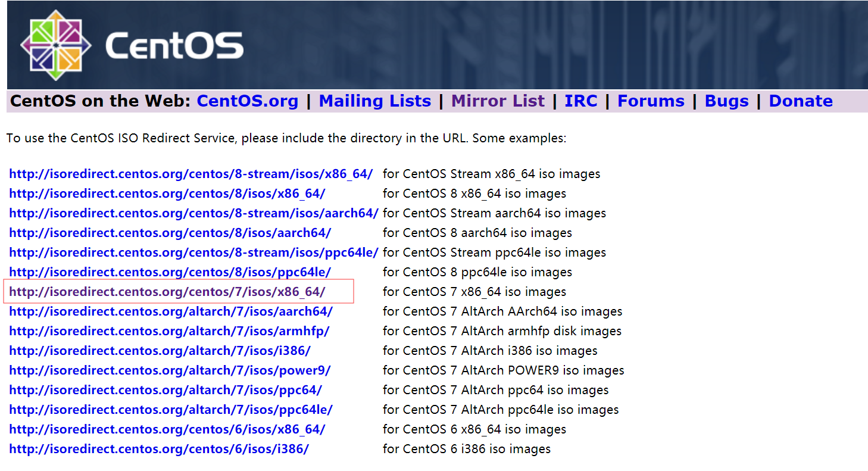
Task: Click the text 'for CentOS Stream aarch64 iso images'
Action: (495, 213)
